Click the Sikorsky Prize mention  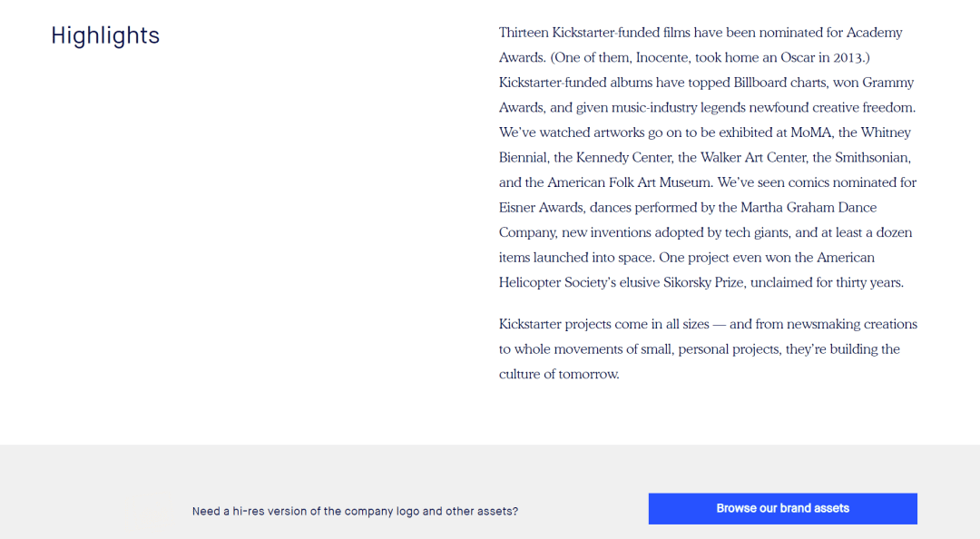[x=704, y=282]
